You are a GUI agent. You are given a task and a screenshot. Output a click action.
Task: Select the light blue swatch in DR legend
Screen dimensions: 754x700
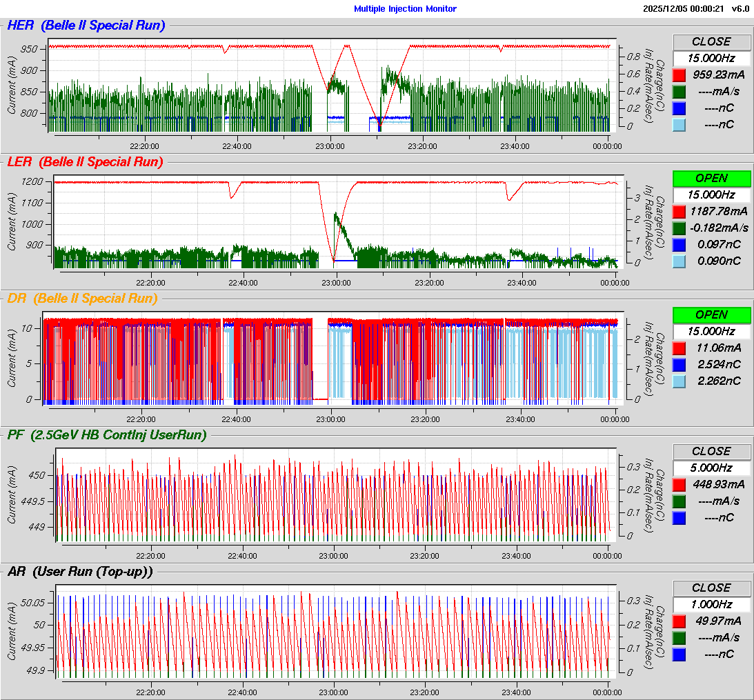[x=679, y=381]
